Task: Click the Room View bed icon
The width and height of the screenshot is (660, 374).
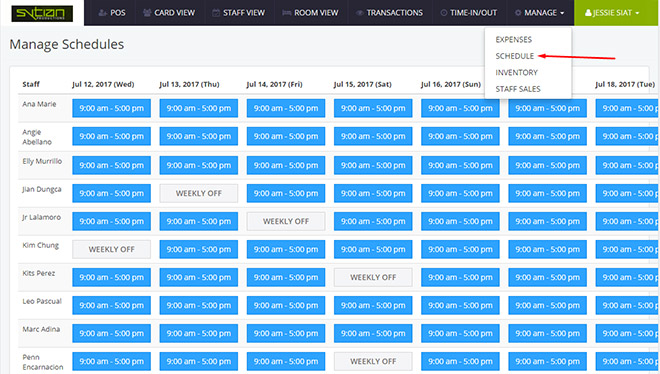Action: pos(287,13)
